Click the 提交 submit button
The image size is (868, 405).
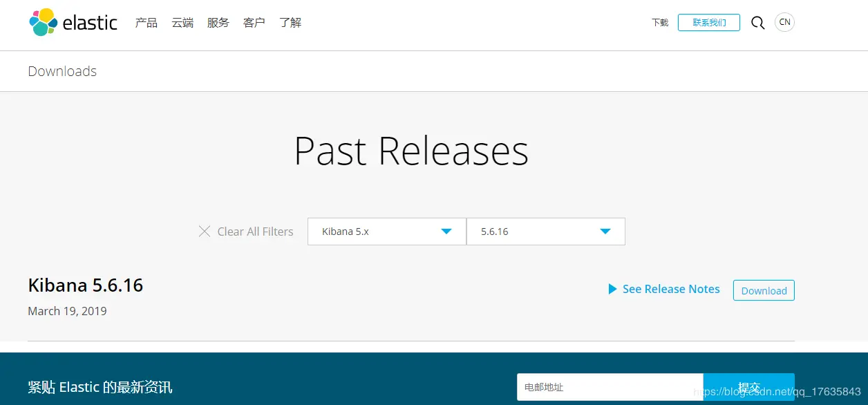click(x=749, y=387)
